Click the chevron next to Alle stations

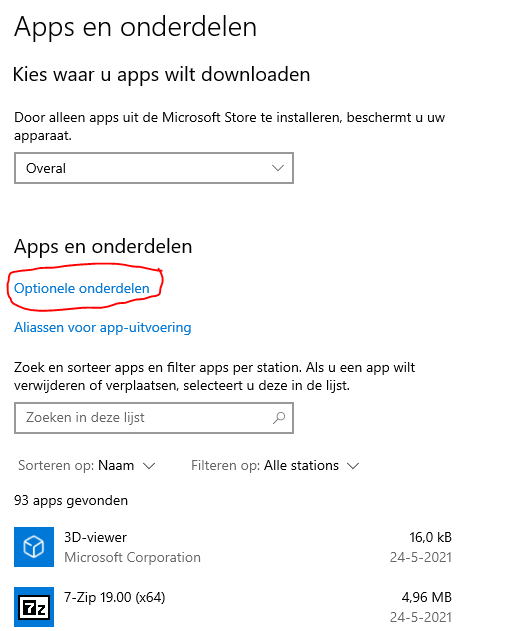click(x=353, y=466)
